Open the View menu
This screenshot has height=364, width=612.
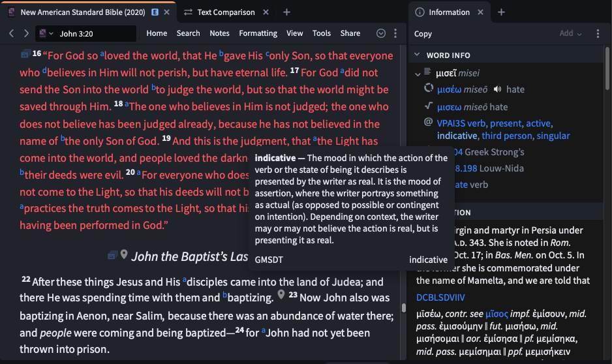294,33
